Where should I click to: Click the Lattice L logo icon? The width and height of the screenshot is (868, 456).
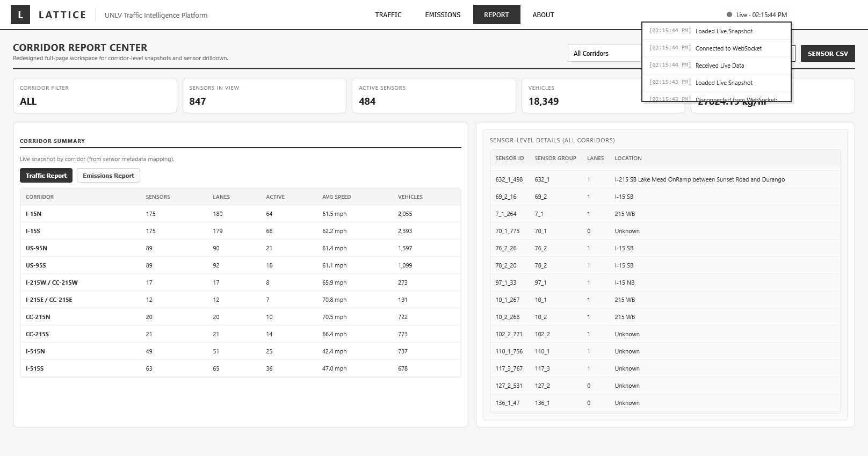[x=20, y=15]
